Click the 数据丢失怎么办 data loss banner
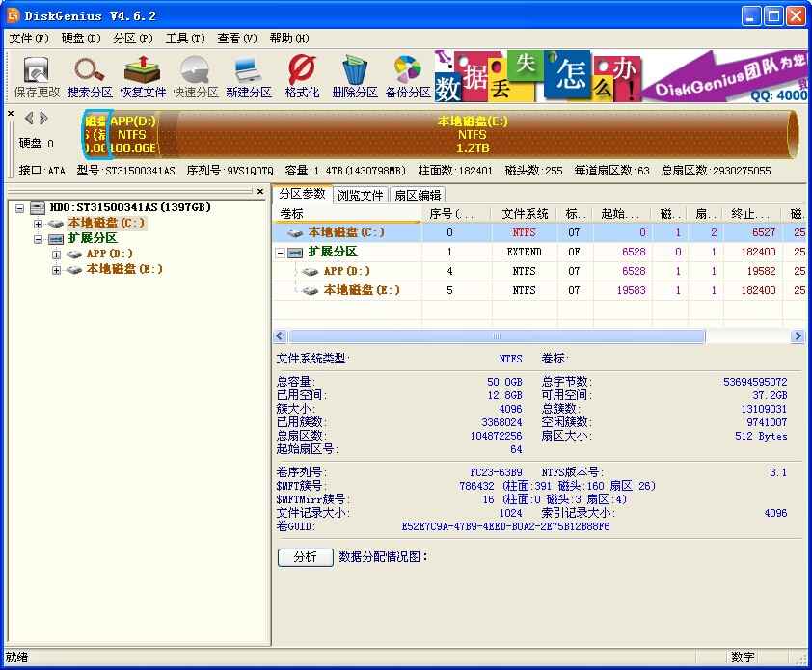This screenshot has height=670, width=812. point(537,75)
